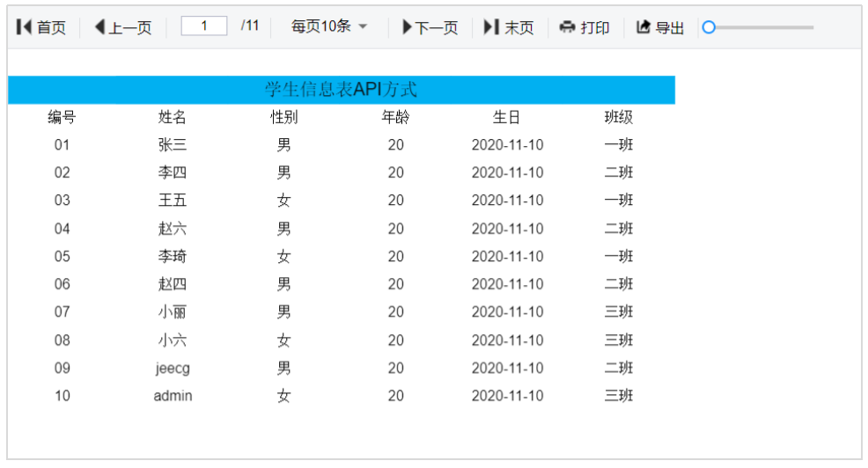The width and height of the screenshot is (868, 468).
Task: Go to first page (首页)
Action: 41,27
